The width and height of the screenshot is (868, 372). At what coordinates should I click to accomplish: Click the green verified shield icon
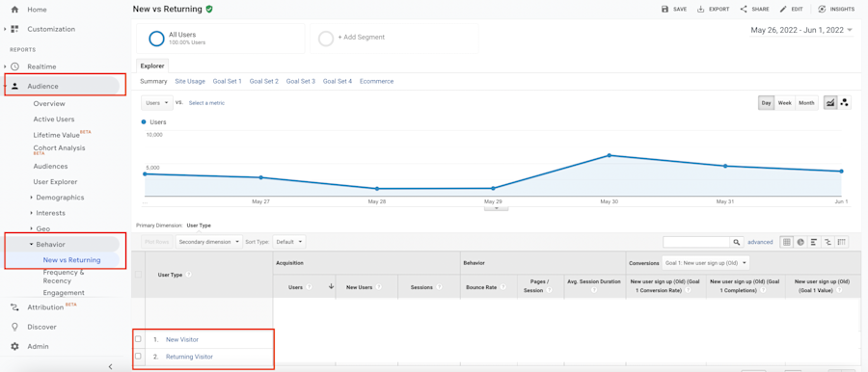coord(208,9)
